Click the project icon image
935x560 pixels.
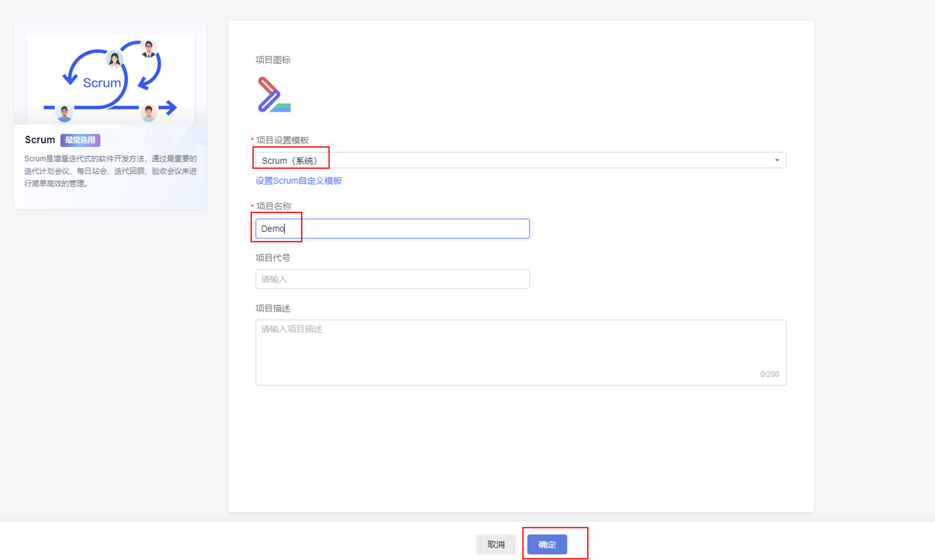pyautogui.click(x=274, y=94)
